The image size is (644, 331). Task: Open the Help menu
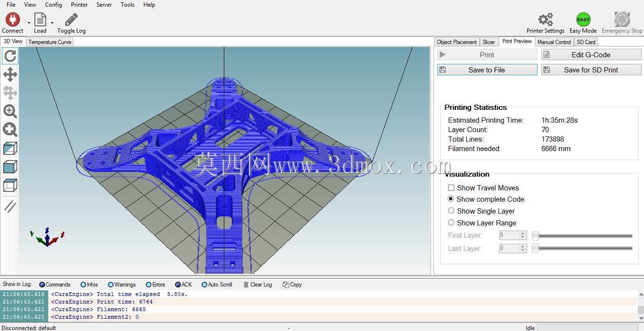click(x=149, y=5)
